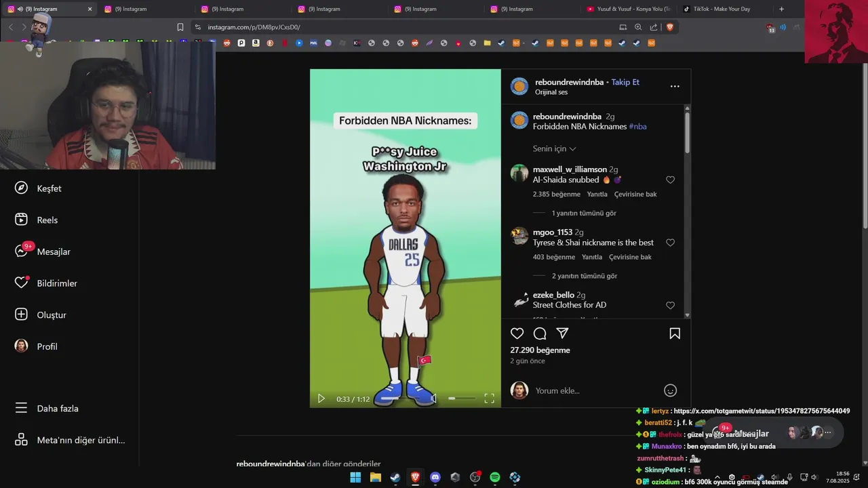868x488 pixels.
Task: Open maxwell_w_illiamson's profile avatar
Action: pyautogui.click(x=519, y=173)
